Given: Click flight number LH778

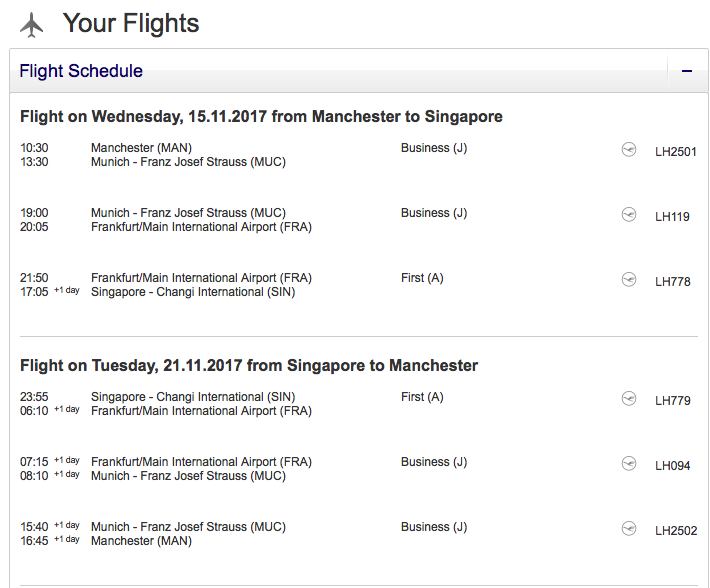Looking at the screenshot, I should 672,282.
